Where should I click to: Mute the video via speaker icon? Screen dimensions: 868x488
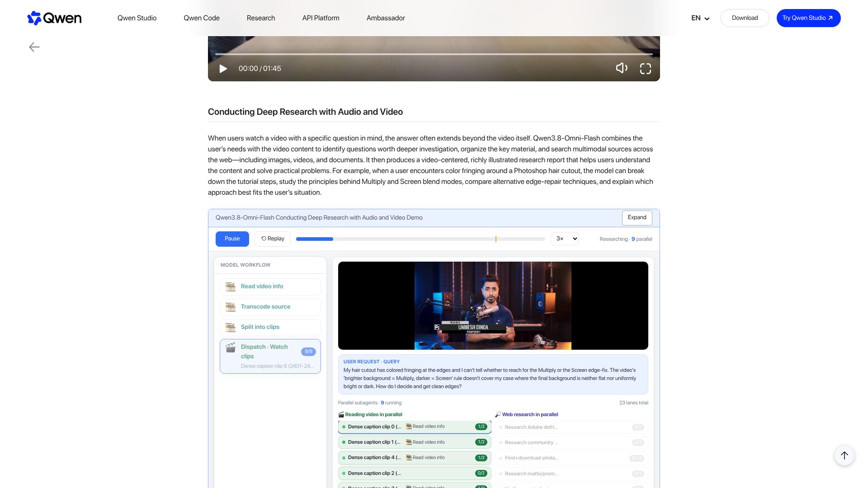coord(622,68)
